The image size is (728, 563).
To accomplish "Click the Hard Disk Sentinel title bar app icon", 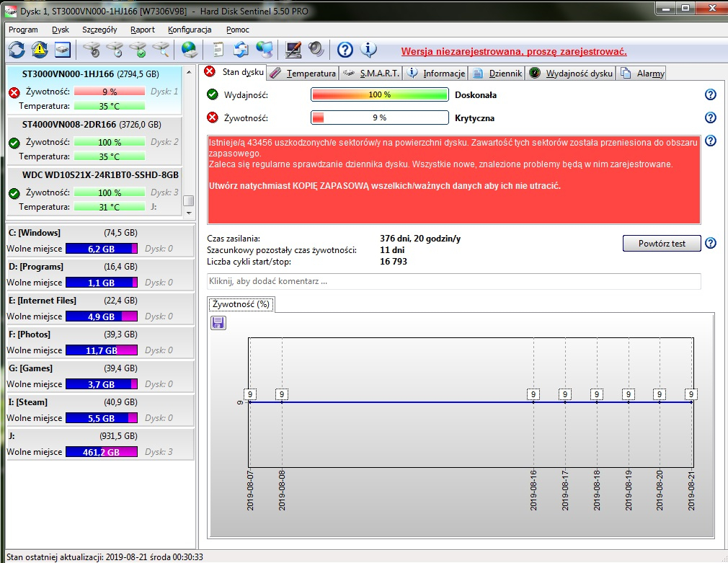I will (x=11, y=11).
